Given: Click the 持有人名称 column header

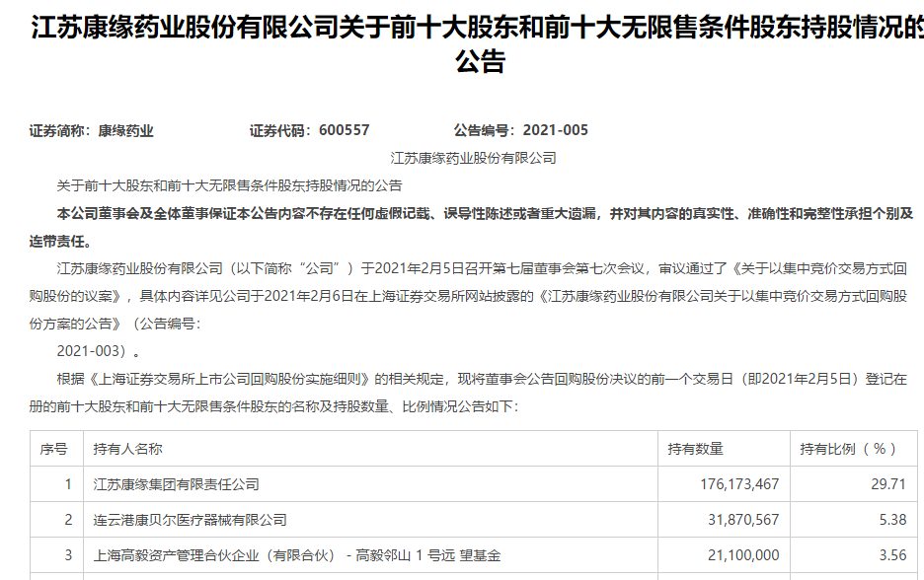Looking at the screenshot, I should point(370,449).
